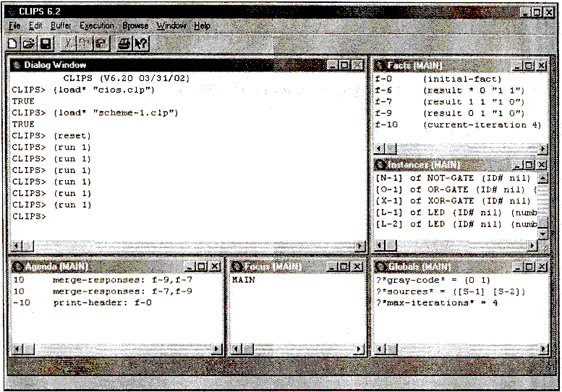Image resolution: width=562 pixels, height=392 pixels.
Task: Select fact f-7 result row
Action: [x=450, y=102]
